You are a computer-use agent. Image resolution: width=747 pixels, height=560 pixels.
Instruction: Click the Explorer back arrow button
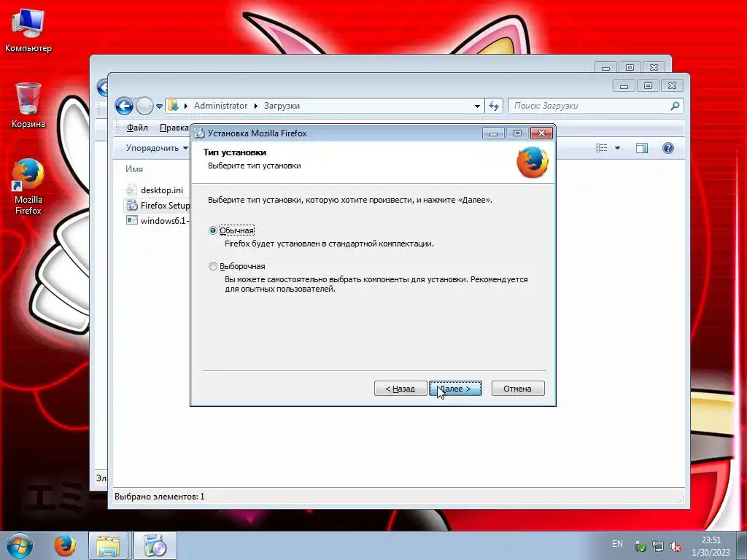tap(124, 106)
